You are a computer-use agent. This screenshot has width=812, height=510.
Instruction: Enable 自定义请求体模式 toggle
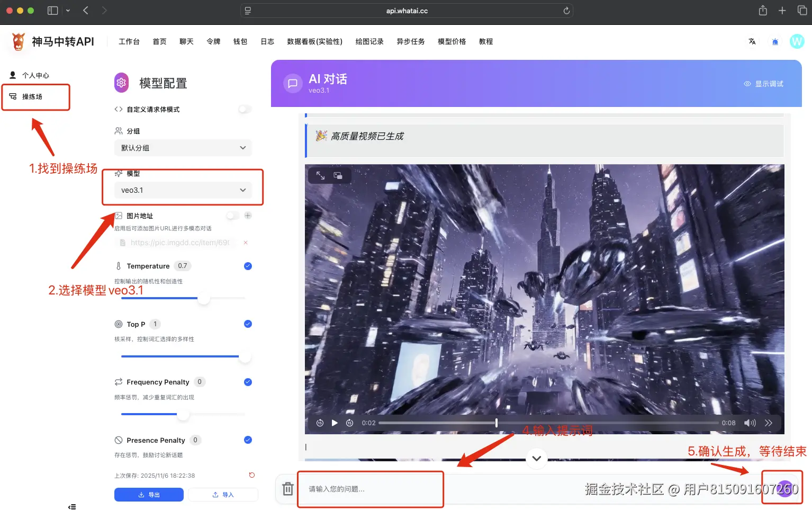pos(244,109)
